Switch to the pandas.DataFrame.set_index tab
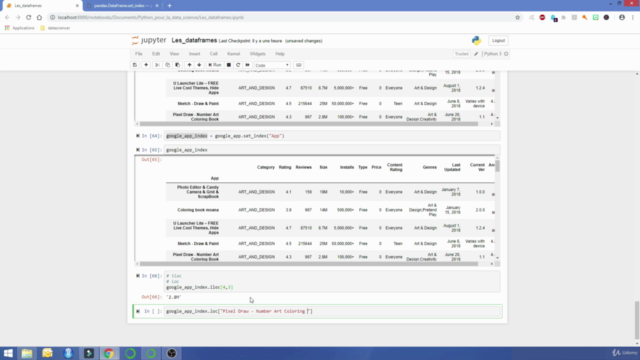 coord(122,6)
